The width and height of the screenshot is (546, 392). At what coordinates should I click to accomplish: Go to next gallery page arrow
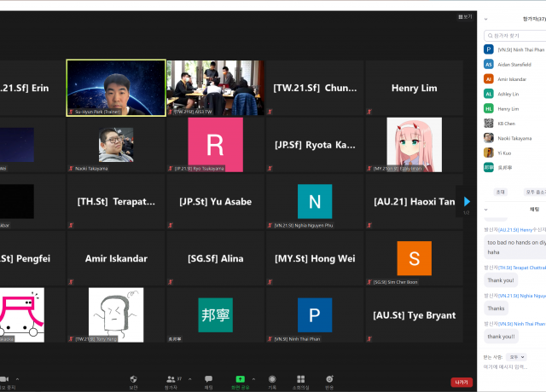(x=467, y=201)
